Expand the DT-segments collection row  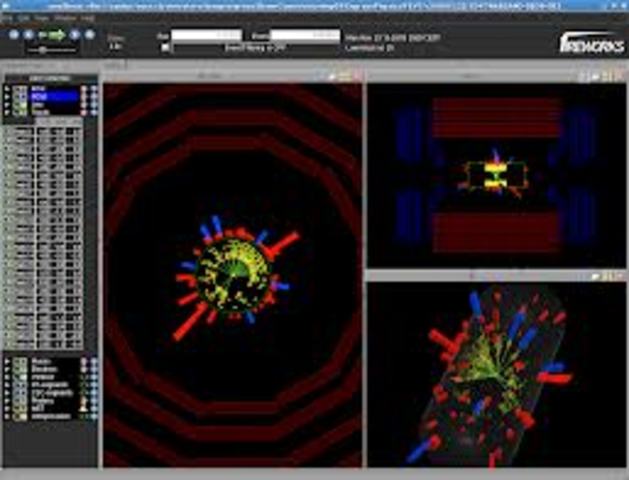point(7,385)
